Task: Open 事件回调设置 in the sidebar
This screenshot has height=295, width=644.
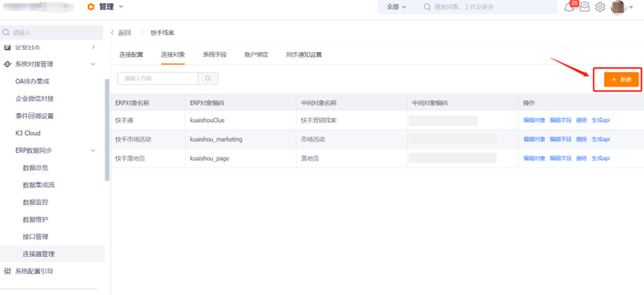Action: pos(34,116)
